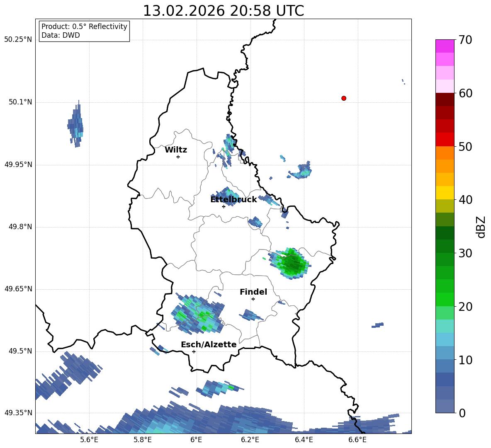Click the 50 tick on the colorbar
The height and width of the screenshot is (448, 491).
click(x=465, y=147)
